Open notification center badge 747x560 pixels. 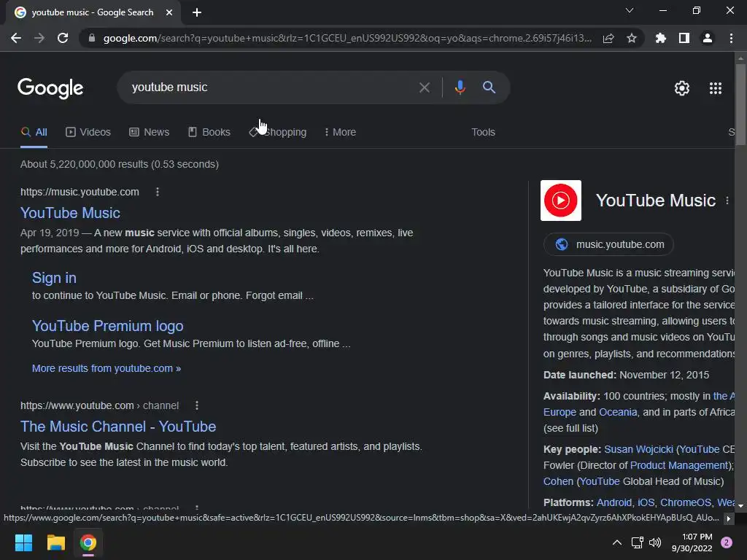(727, 542)
